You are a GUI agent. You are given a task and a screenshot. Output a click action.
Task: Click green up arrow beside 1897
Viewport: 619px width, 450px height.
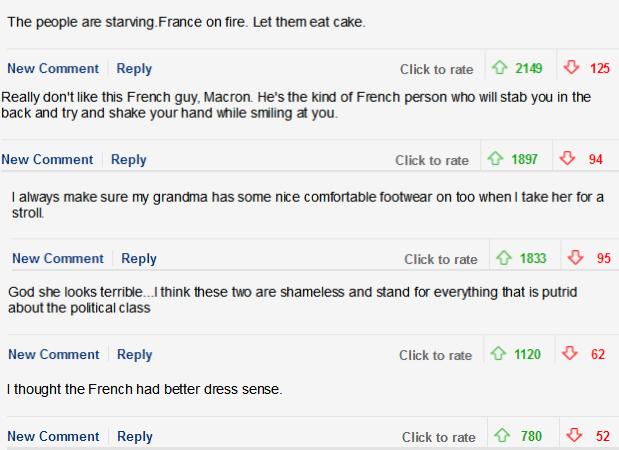495,159
